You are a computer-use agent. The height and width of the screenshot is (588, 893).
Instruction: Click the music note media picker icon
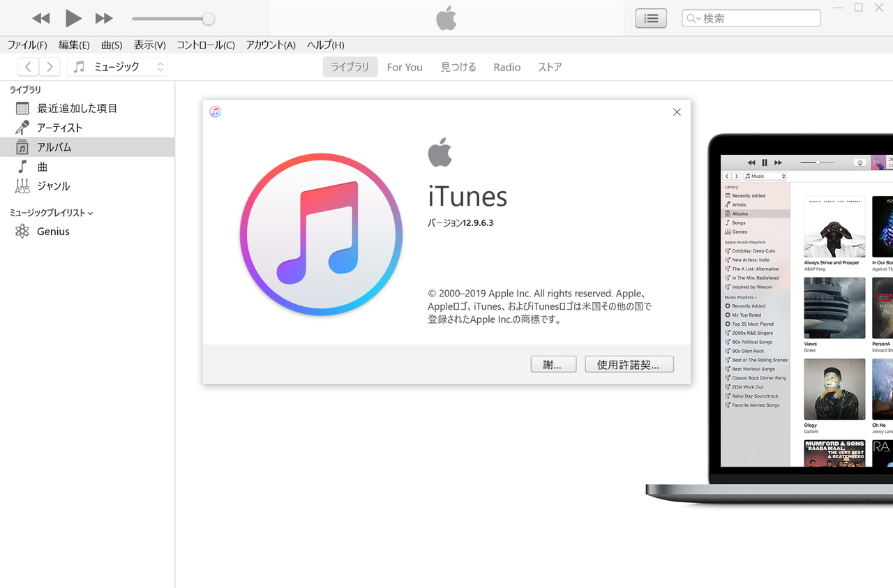point(77,66)
